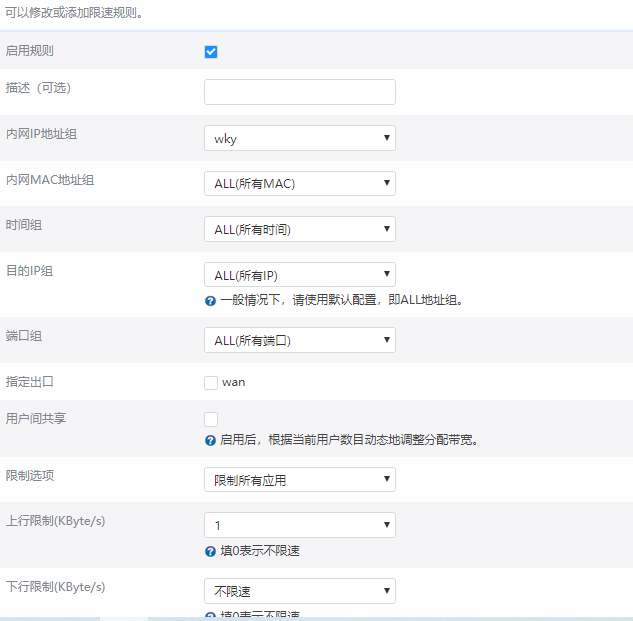
Task: Click the help icon beside 一般情况下 hint
Action: (210, 301)
